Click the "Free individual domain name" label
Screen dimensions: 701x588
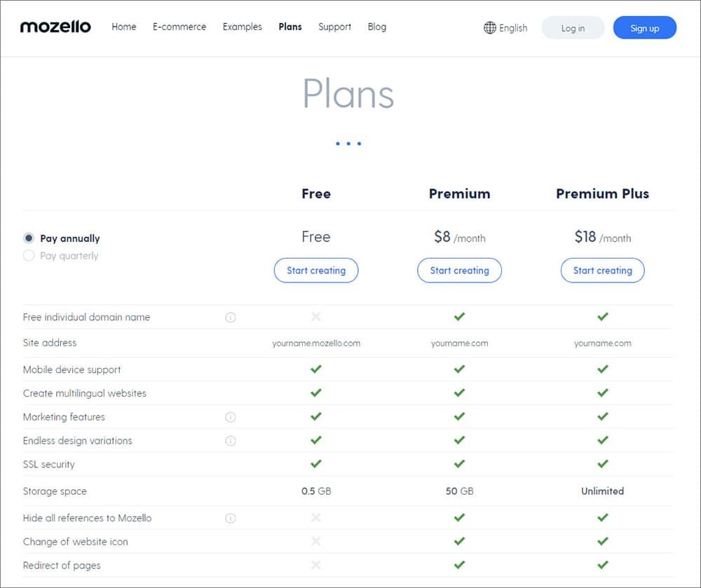[86, 317]
